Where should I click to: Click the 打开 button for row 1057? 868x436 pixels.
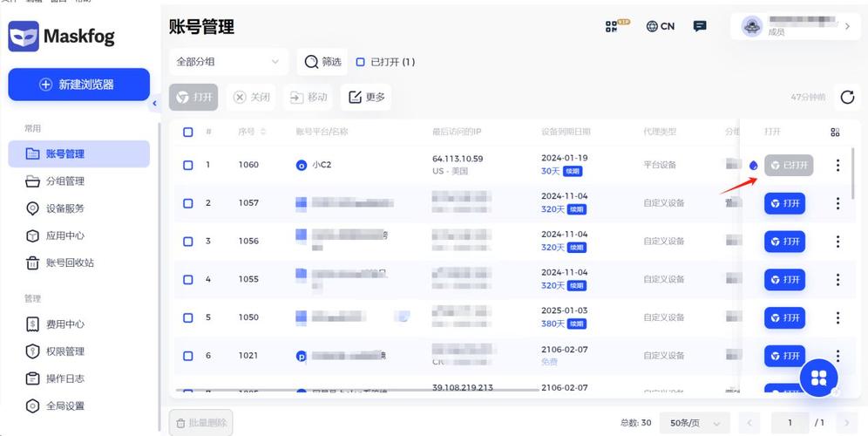[785, 203]
